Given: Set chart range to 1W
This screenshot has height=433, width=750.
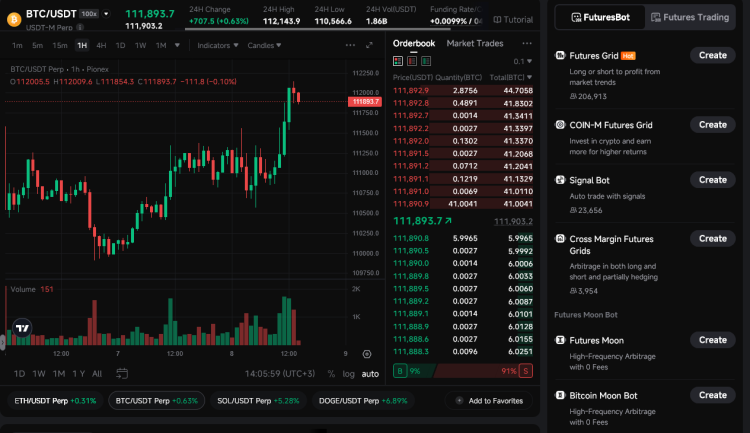Looking at the screenshot, I should (x=39, y=374).
